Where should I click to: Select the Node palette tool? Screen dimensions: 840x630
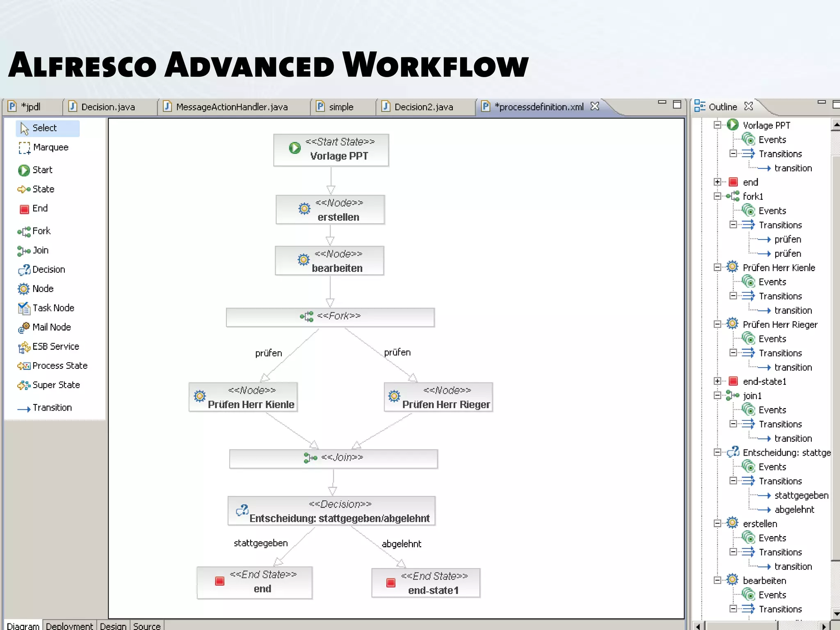(x=36, y=289)
